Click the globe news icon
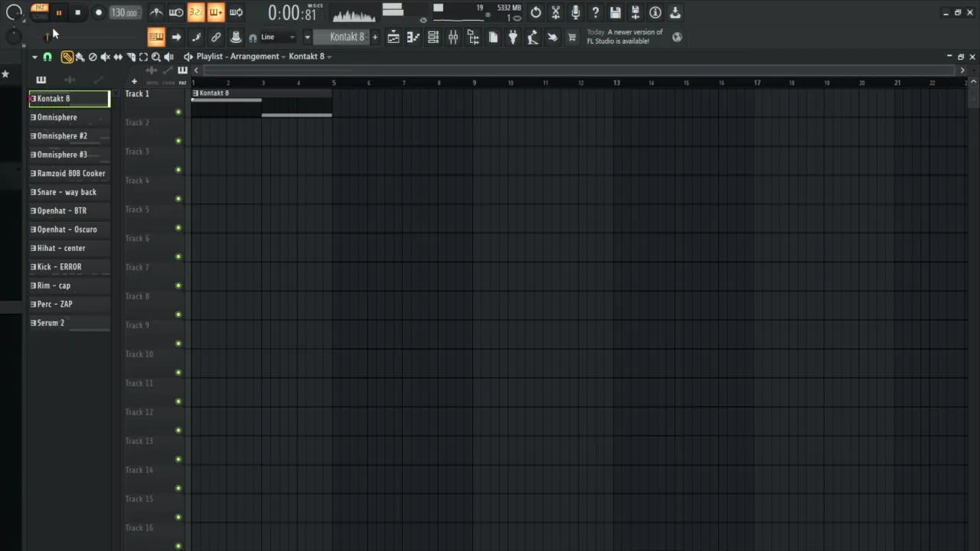 coord(677,37)
